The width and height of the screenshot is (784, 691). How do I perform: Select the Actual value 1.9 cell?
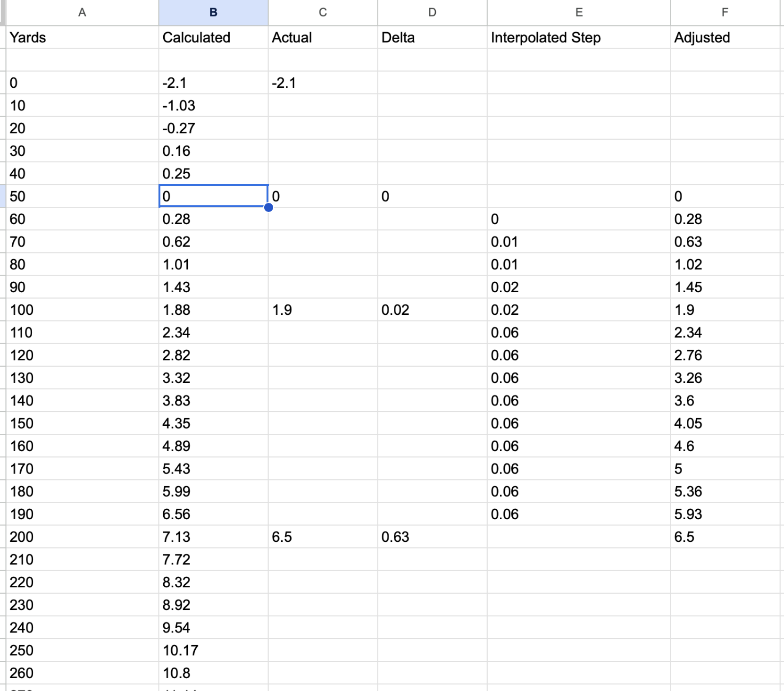click(323, 310)
